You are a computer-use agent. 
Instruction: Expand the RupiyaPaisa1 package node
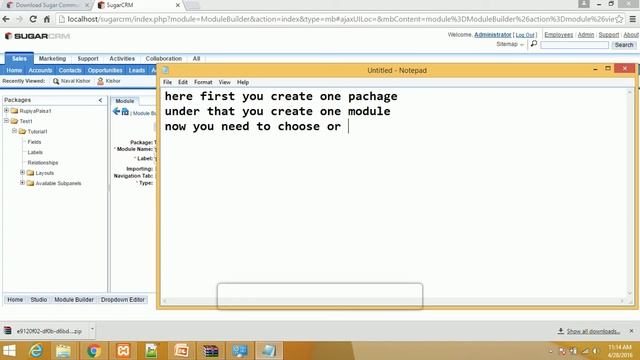[x=7, y=111]
